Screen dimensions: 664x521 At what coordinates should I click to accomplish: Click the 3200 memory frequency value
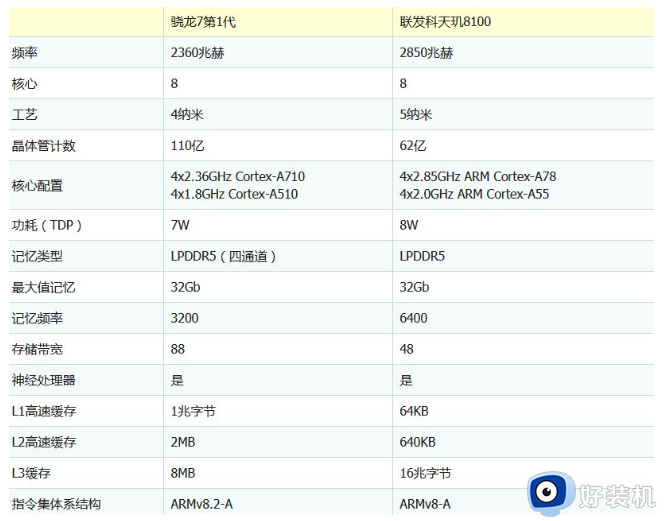click(185, 318)
